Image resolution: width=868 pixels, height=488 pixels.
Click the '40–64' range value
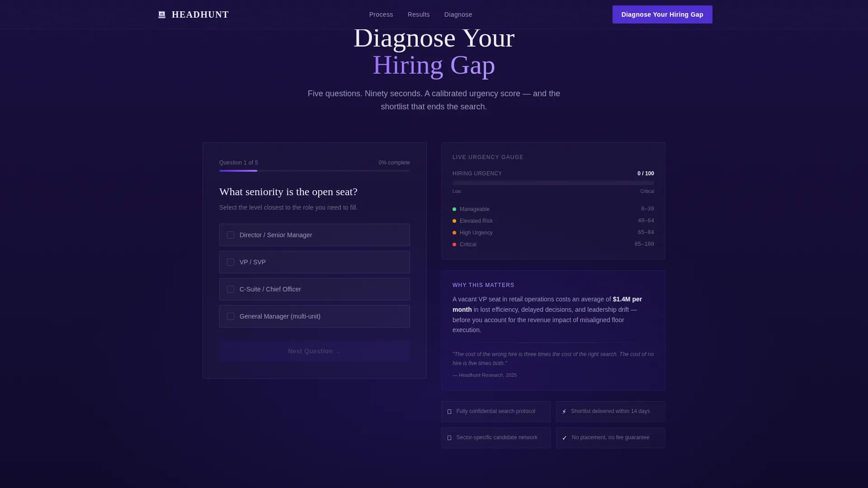tap(646, 221)
